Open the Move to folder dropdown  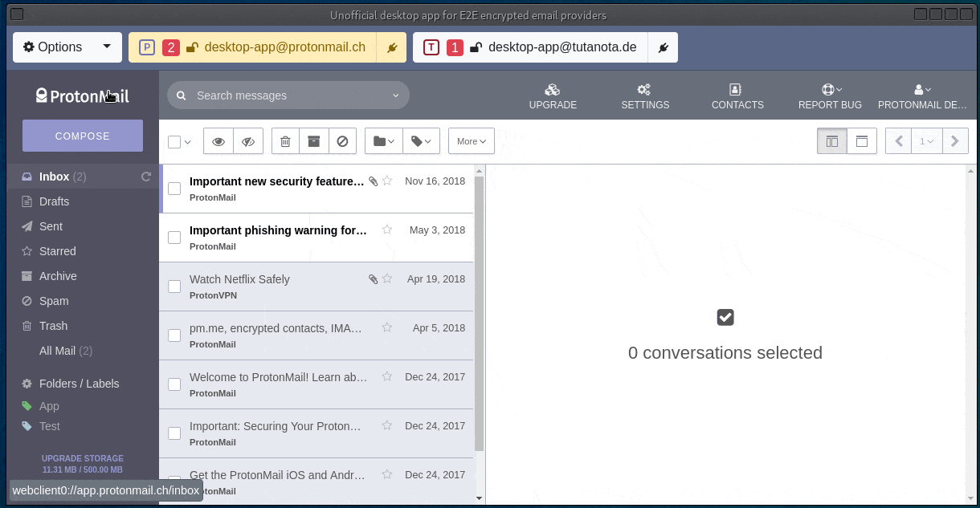click(384, 141)
